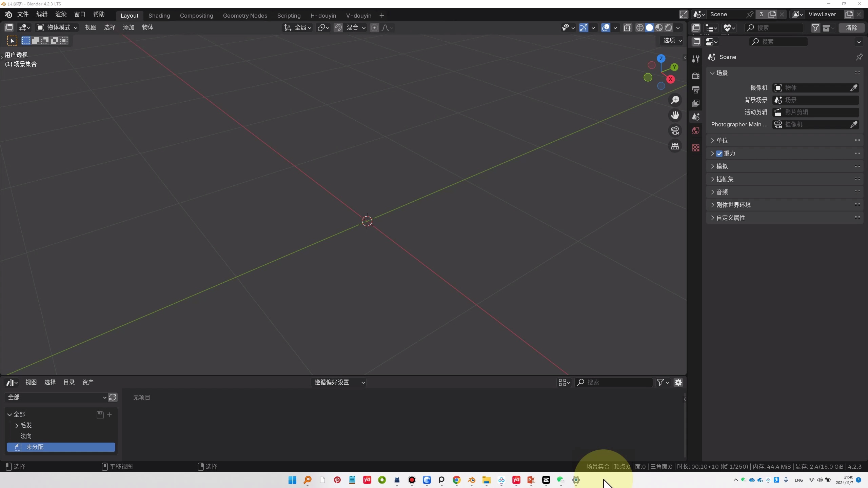Open the Texture properties checker icon
The image size is (868, 488).
point(696,148)
